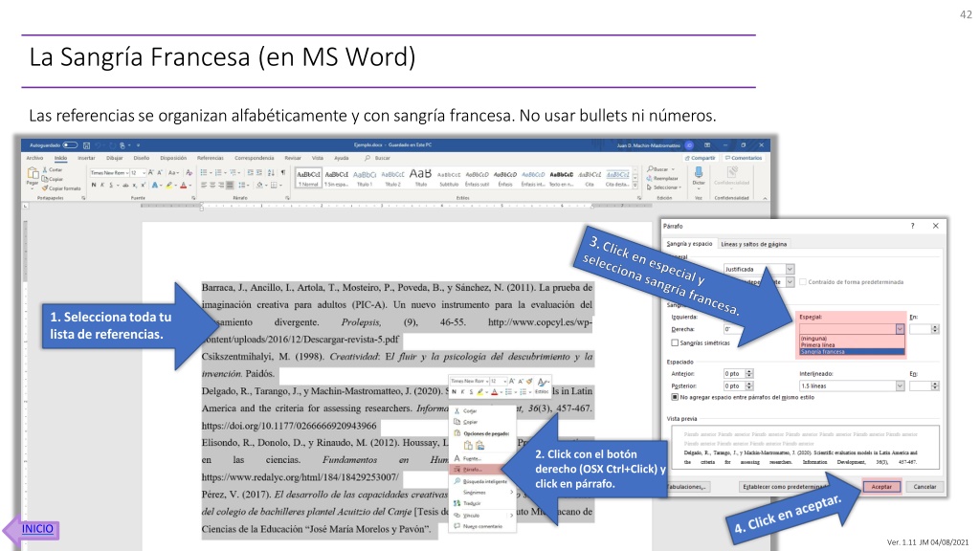Click the subscript x₂ icon
This screenshot has height=551, width=980.
[x=134, y=185]
